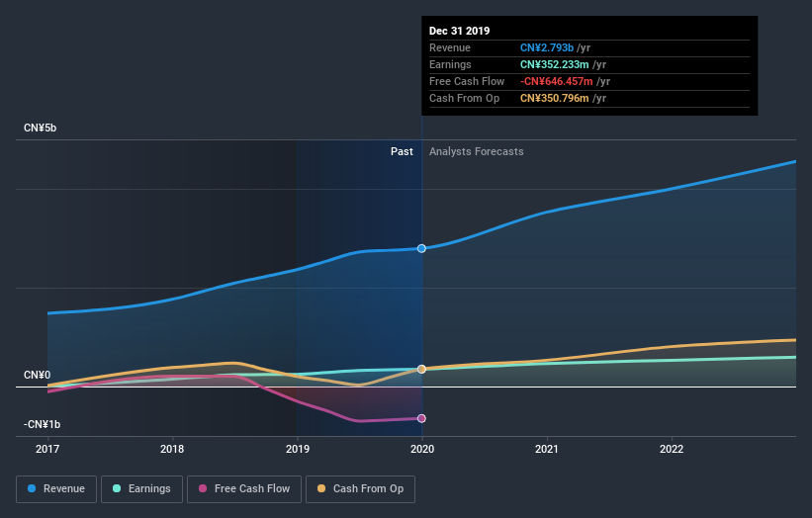Click the Revenue row label in tooltip
This screenshot has height=518, width=812.
click(x=450, y=47)
